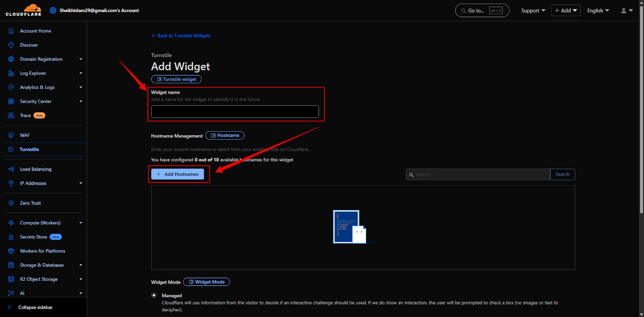Image resolution: width=644 pixels, height=317 pixels.
Task: Click the Compute (Workers) icon
Action: point(11,223)
